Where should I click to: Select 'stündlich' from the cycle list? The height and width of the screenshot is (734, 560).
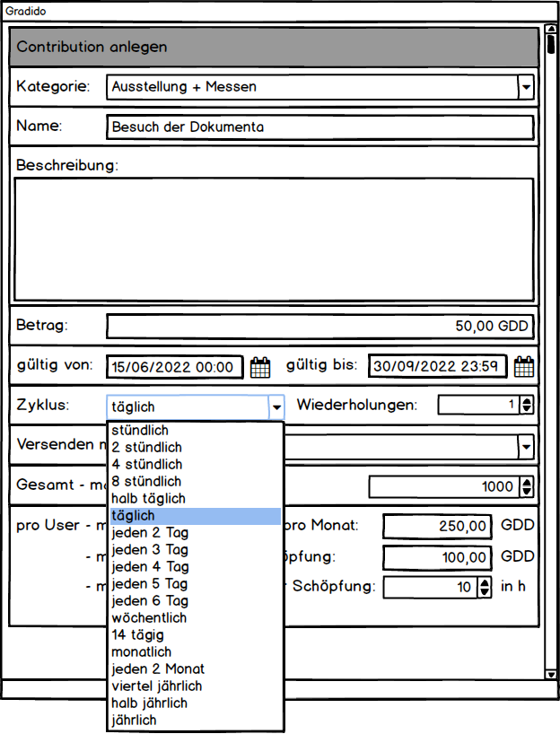(x=140, y=430)
